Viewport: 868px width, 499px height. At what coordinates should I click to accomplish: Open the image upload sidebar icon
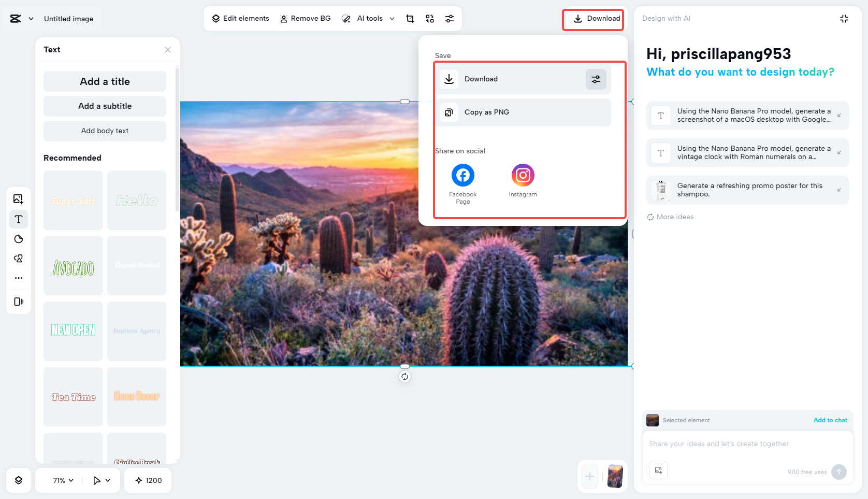pos(19,199)
